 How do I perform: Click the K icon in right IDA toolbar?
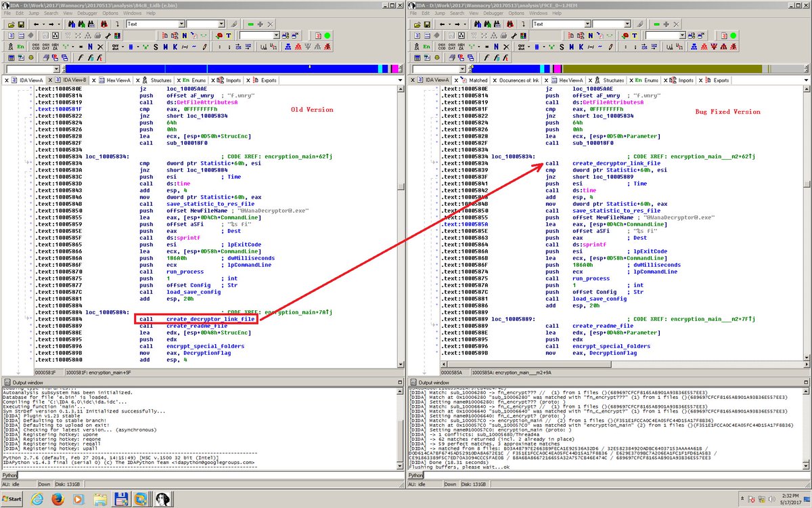(x=581, y=47)
